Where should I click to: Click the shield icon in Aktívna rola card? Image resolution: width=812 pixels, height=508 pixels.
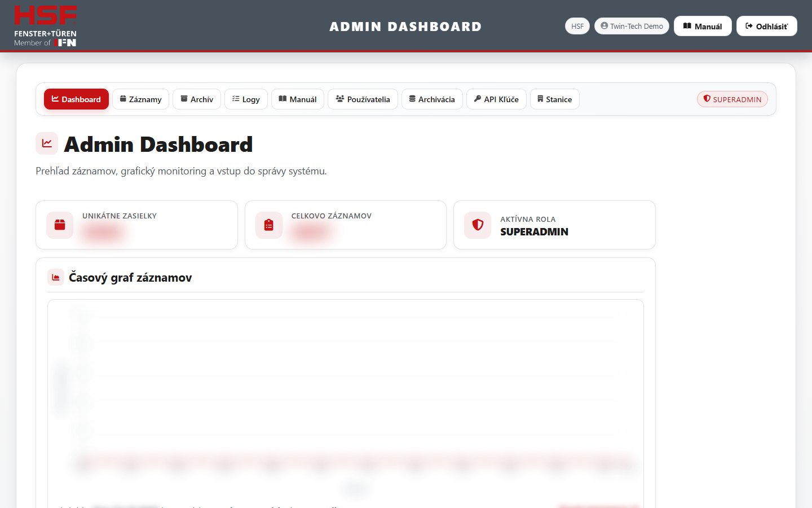pos(478,225)
